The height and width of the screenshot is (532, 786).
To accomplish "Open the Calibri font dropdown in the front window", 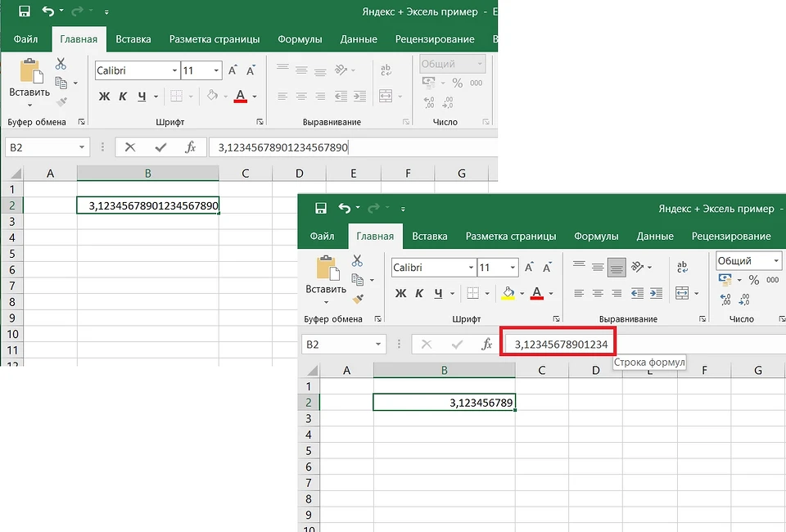I will click(471, 268).
